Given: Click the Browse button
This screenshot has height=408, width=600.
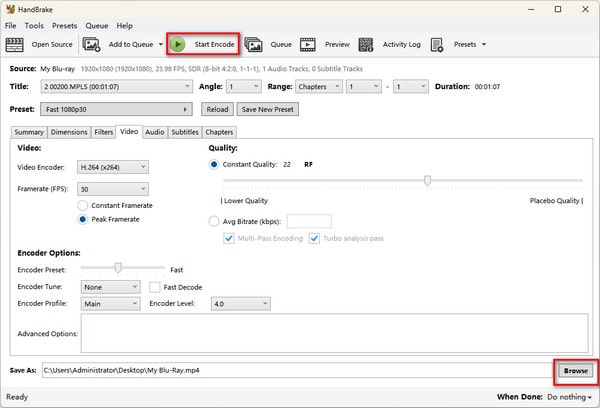Looking at the screenshot, I should coord(575,370).
